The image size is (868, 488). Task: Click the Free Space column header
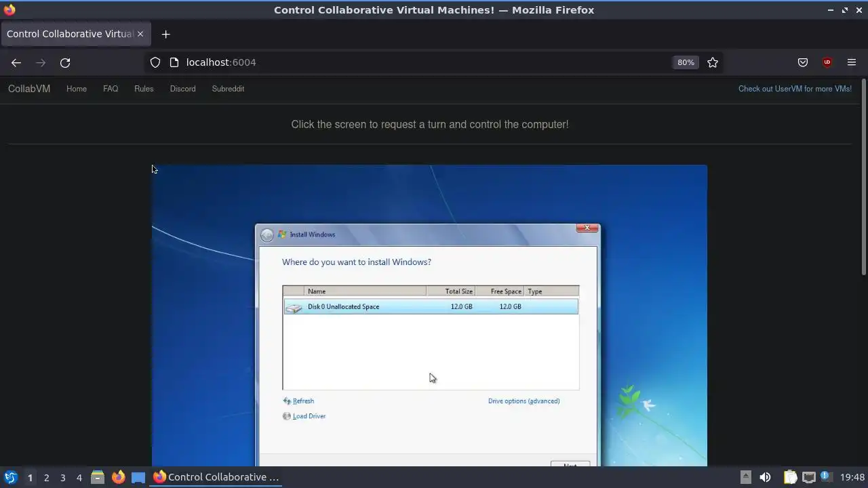[x=500, y=291]
